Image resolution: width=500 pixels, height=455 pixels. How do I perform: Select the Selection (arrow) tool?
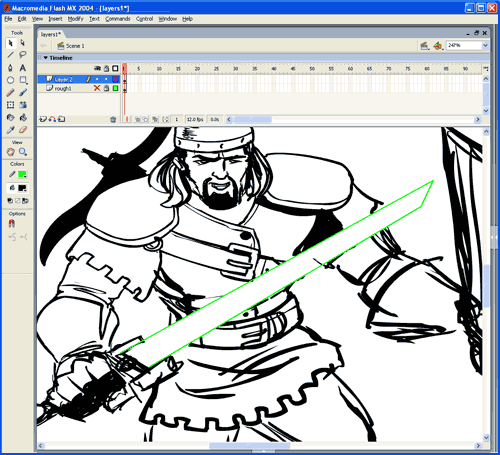point(11,43)
